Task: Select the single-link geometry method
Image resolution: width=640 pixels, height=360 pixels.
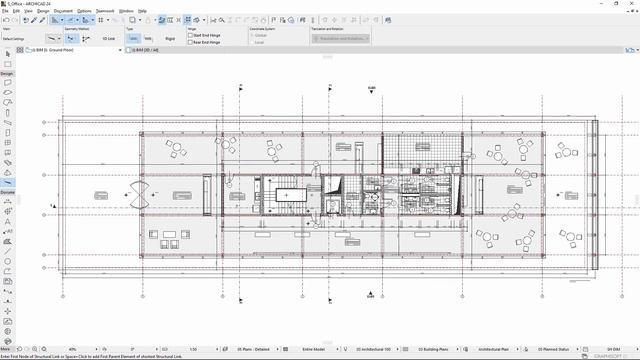Action: pyautogui.click(x=72, y=38)
